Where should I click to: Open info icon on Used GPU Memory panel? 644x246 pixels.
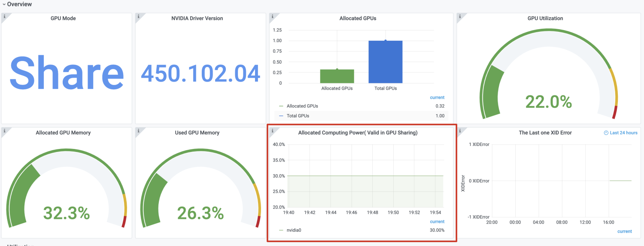[x=138, y=131]
